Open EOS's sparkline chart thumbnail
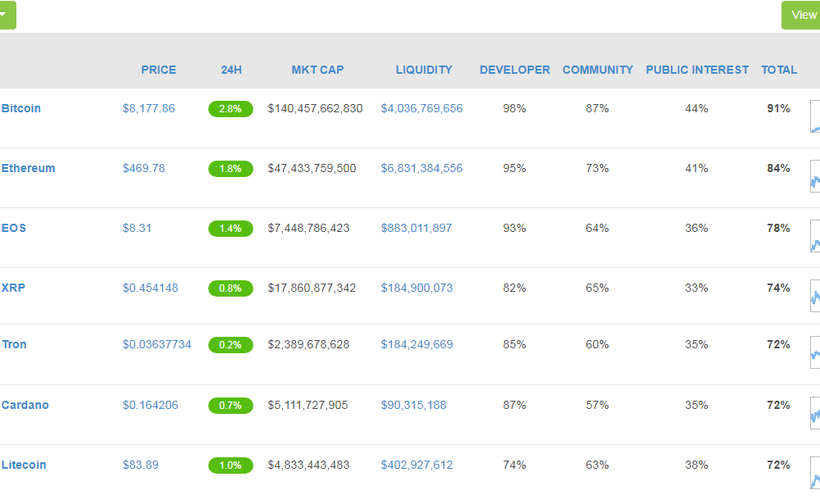The image size is (820, 504). pos(815,236)
